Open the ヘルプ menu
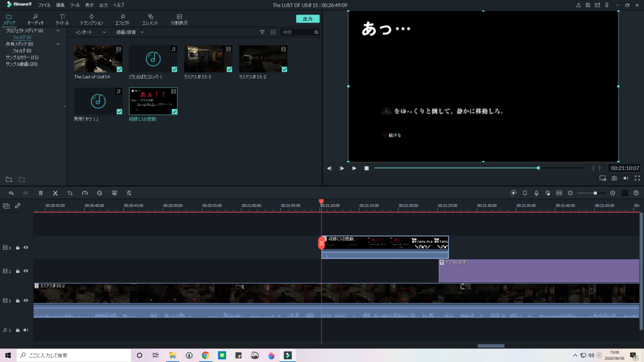 click(119, 5)
